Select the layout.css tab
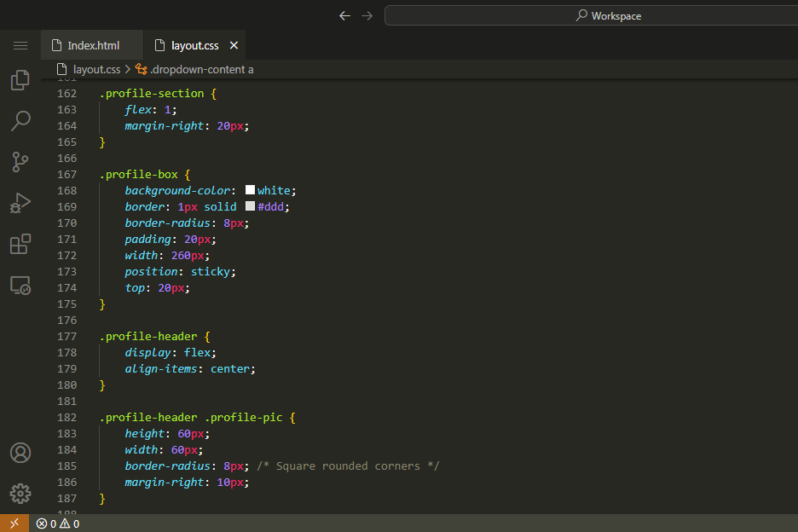The width and height of the screenshot is (798, 532). click(194, 45)
